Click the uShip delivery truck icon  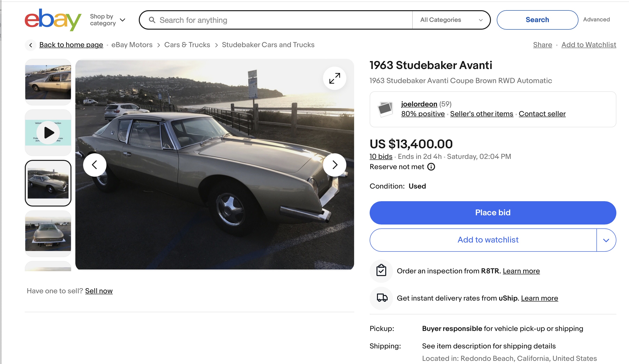pyautogui.click(x=382, y=298)
